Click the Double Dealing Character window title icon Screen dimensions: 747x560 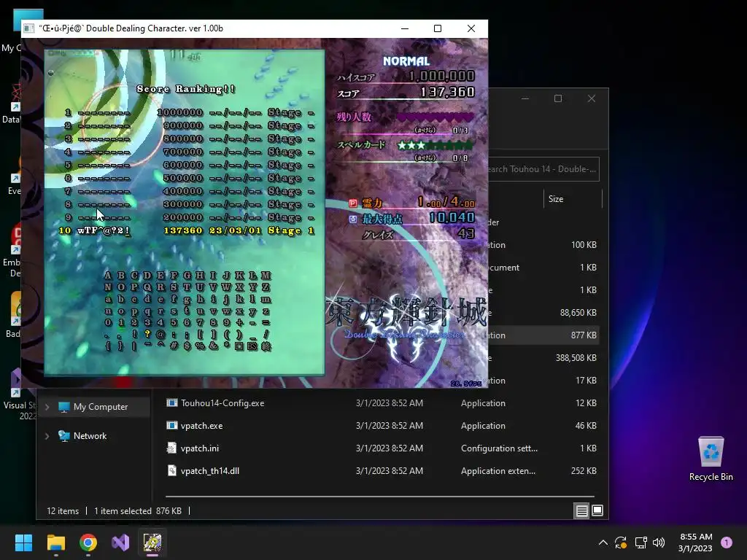click(x=28, y=28)
